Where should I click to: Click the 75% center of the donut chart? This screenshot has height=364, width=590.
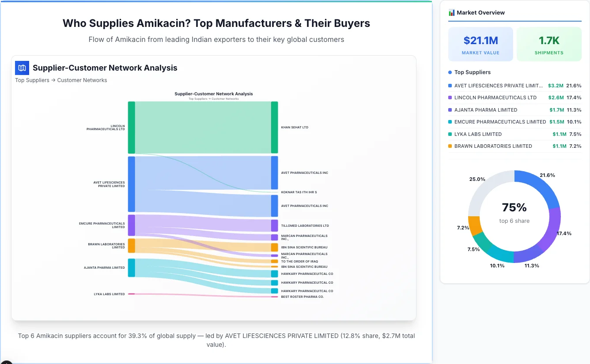click(514, 207)
